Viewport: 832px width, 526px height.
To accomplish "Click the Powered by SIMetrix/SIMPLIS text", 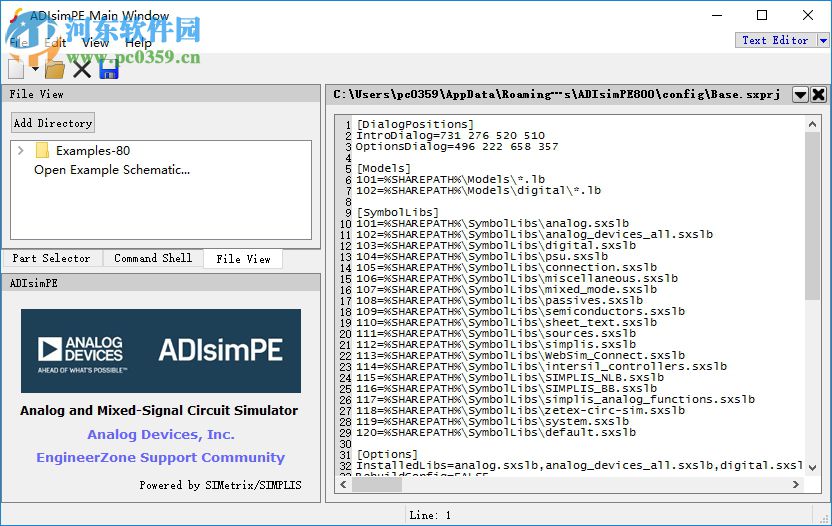I will pos(220,485).
